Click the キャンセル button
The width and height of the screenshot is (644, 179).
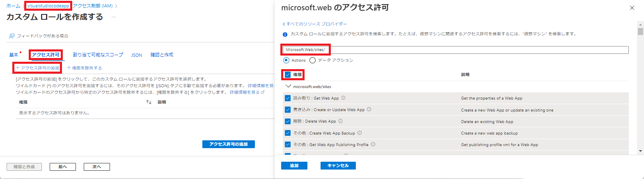click(338, 165)
